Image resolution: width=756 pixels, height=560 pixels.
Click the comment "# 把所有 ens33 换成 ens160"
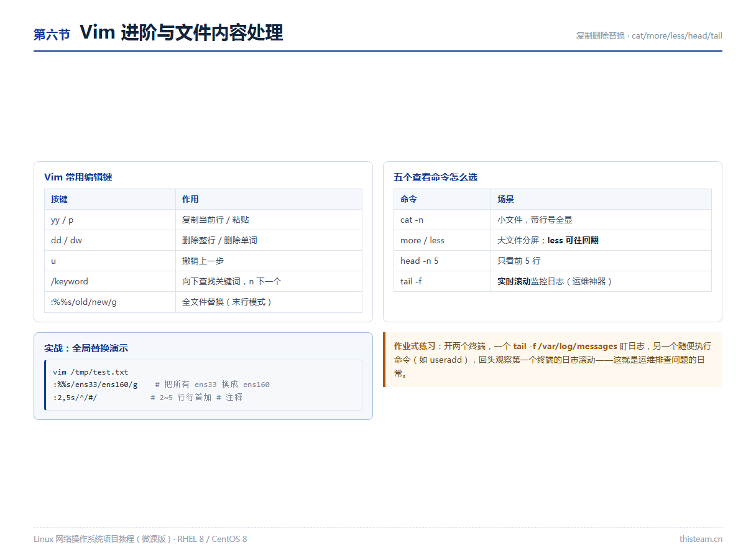coord(213,385)
